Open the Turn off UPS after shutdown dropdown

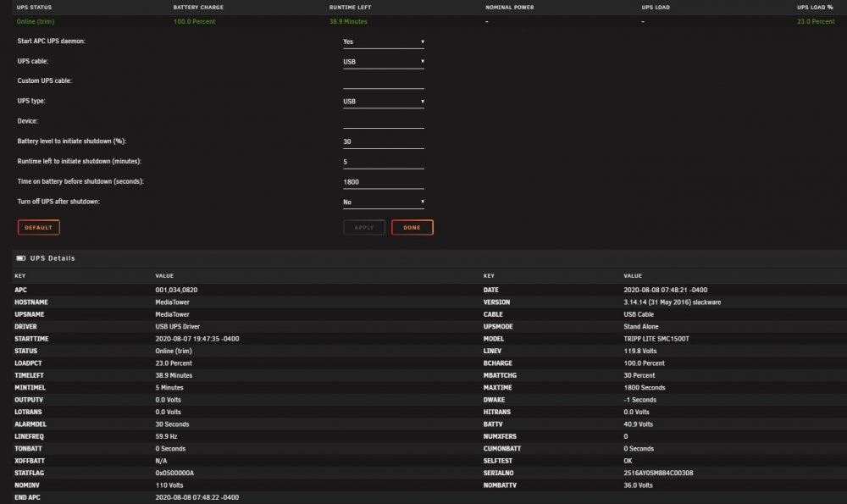tap(384, 202)
